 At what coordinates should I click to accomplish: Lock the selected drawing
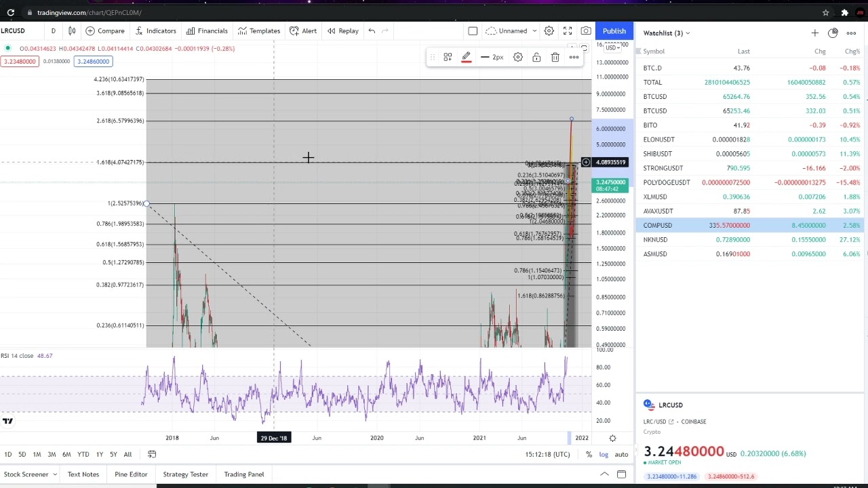tap(536, 58)
